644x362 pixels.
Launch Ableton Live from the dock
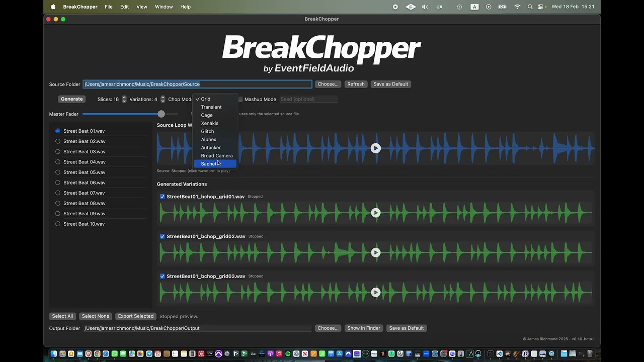253,354
